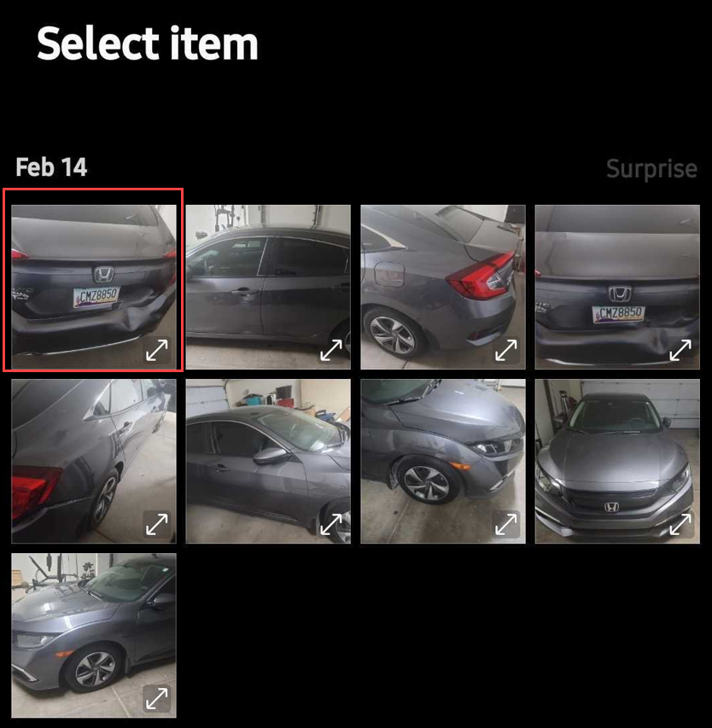Select the front view Honda grille photo
The image size is (712, 728).
coord(617,461)
